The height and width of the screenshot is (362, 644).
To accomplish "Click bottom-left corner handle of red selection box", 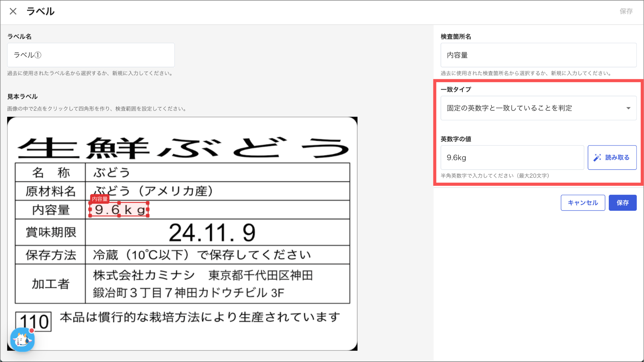I will tap(91, 216).
